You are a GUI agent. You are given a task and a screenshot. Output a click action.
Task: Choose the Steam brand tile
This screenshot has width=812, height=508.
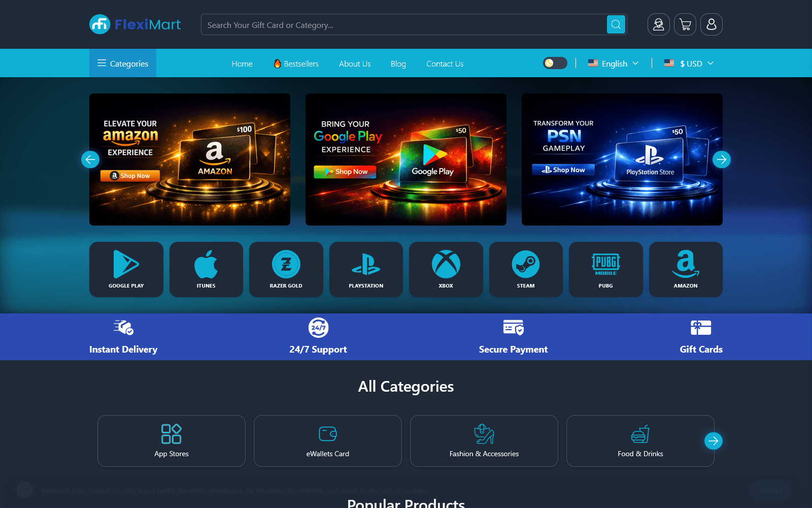526,269
